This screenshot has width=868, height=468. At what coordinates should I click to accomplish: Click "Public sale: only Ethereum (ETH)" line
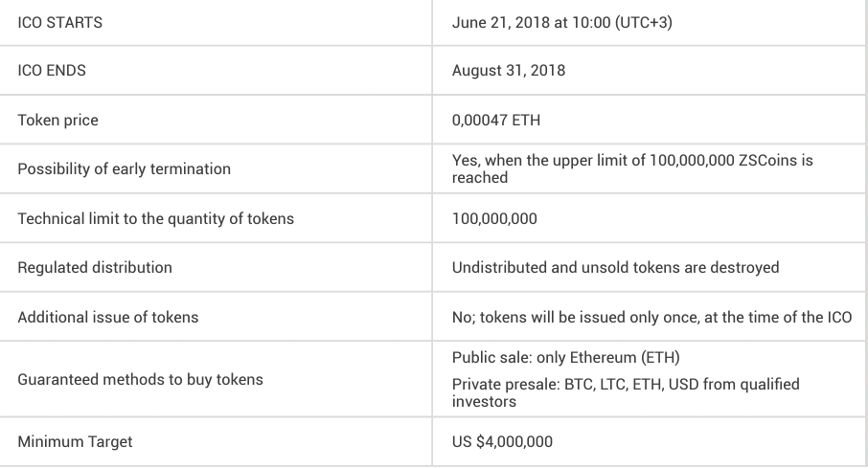point(566,358)
